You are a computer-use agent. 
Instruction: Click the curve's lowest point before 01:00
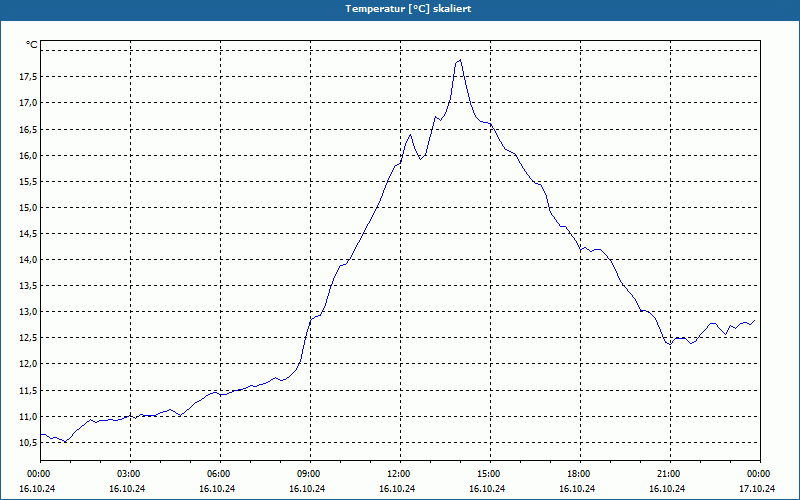pos(65,441)
